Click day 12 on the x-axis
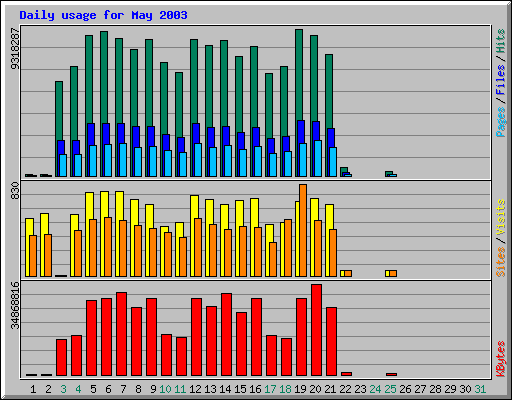Viewport: 512px width, 400px height. (195, 389)
